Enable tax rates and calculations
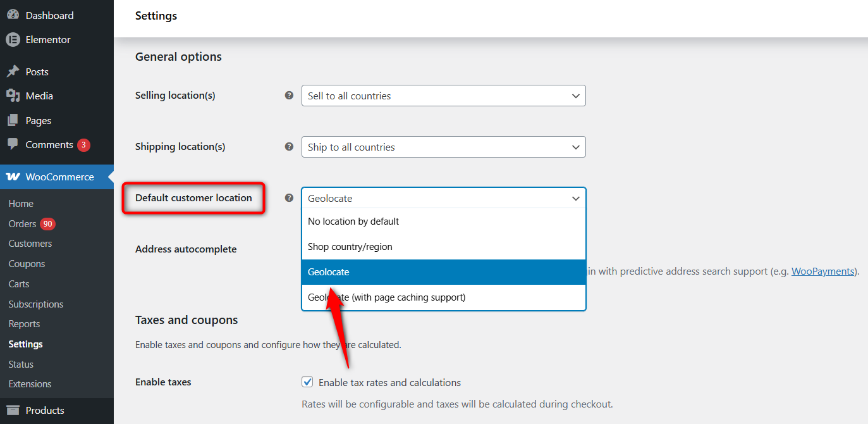Viewport: 868px width, 424px height. pos(307,382)
